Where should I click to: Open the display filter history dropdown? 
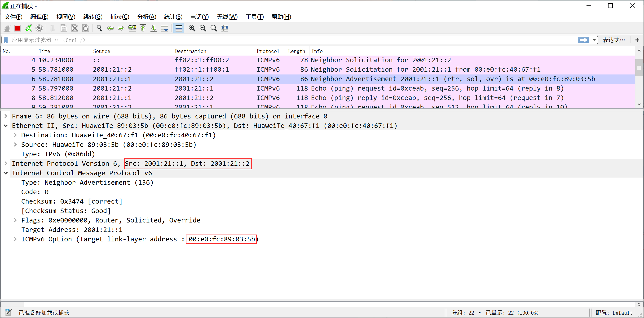594,40
